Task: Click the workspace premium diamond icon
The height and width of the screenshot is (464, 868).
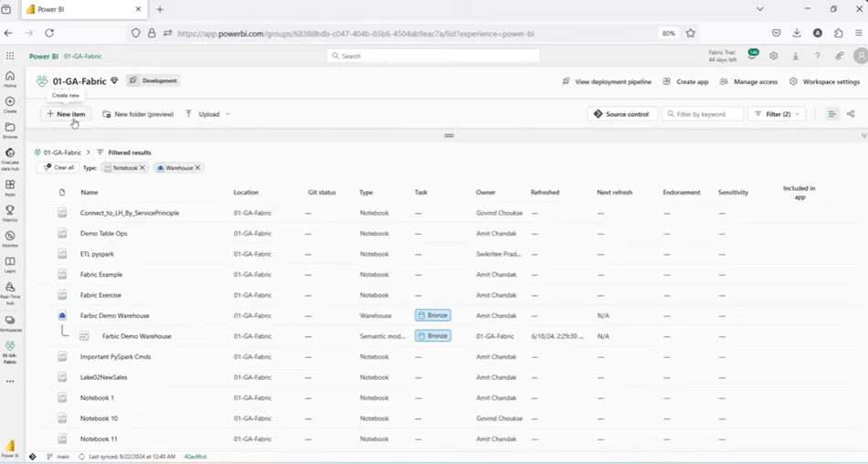Action: tap(114, 81)
